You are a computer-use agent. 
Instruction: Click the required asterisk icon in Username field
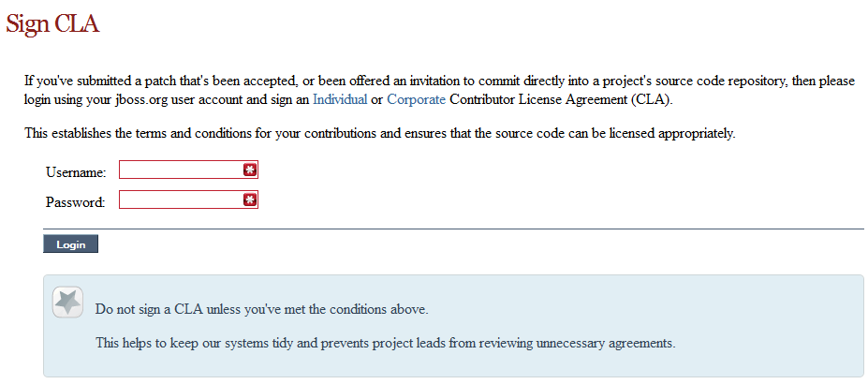pos(250,170)
